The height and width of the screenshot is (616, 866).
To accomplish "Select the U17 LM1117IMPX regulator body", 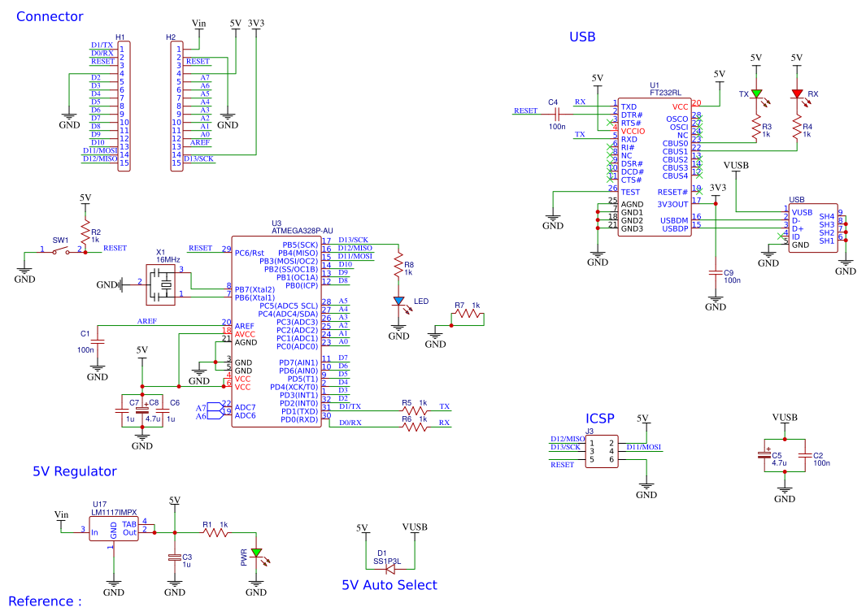I will click(114, 529).
